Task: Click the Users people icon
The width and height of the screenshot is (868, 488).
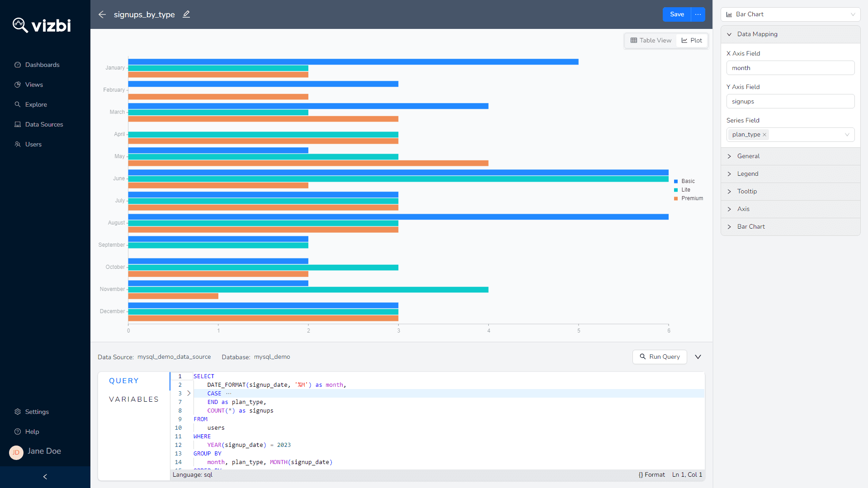Action: point(18,144)
